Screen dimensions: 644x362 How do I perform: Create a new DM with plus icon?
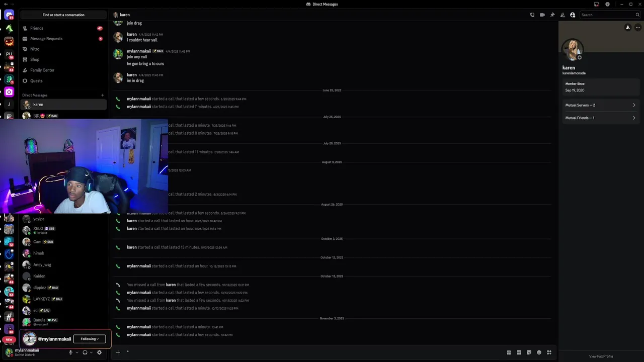click(x=103, y=95)
